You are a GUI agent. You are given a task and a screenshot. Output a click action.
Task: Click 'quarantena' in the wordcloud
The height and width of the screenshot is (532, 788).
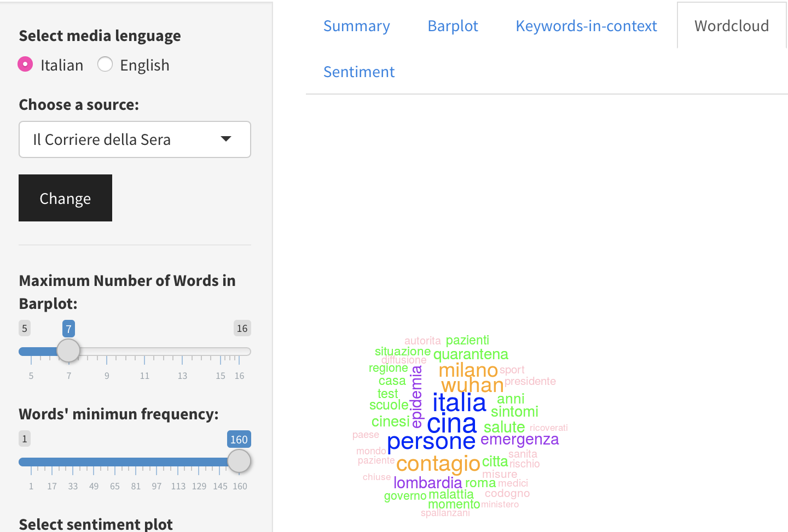471,354
